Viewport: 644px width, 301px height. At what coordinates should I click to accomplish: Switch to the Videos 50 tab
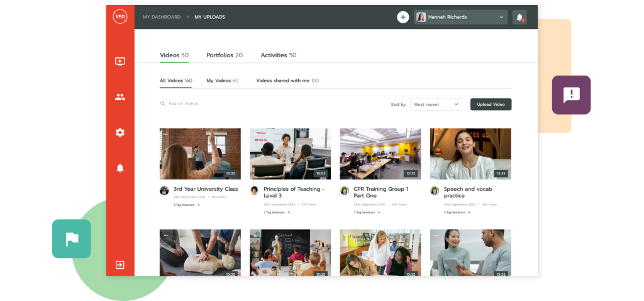(x=174, y=55)
